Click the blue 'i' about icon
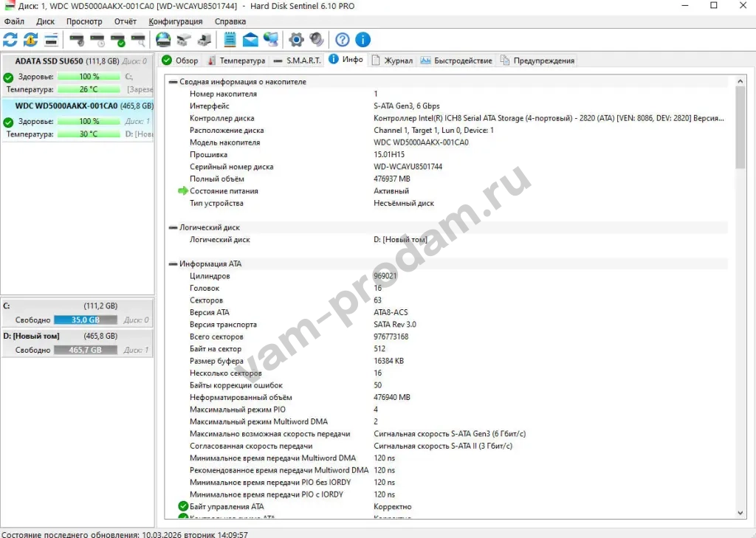 (362, 40)
